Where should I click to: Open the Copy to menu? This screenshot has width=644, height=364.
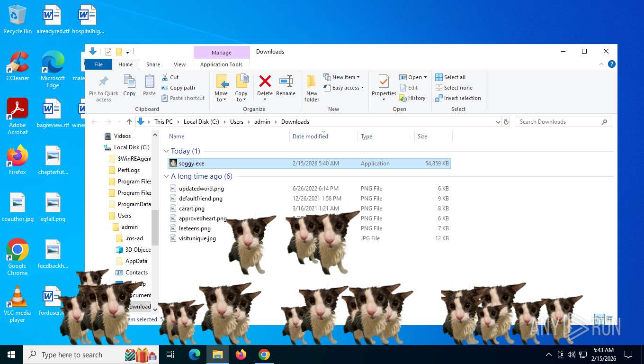point(241,88)
